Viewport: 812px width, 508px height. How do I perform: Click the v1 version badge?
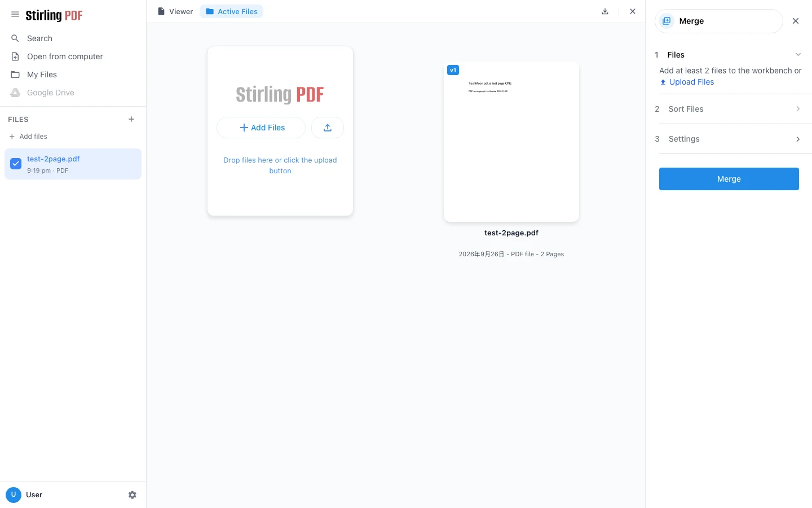point(453,70)
